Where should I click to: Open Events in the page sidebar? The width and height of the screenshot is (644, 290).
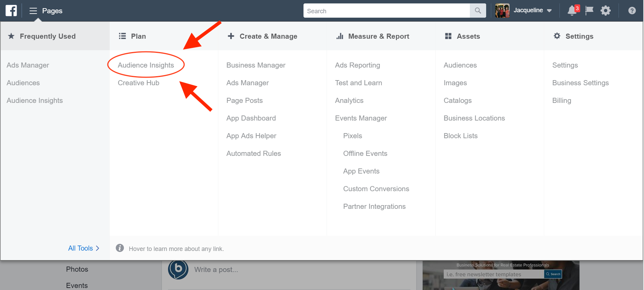point(77,286)
